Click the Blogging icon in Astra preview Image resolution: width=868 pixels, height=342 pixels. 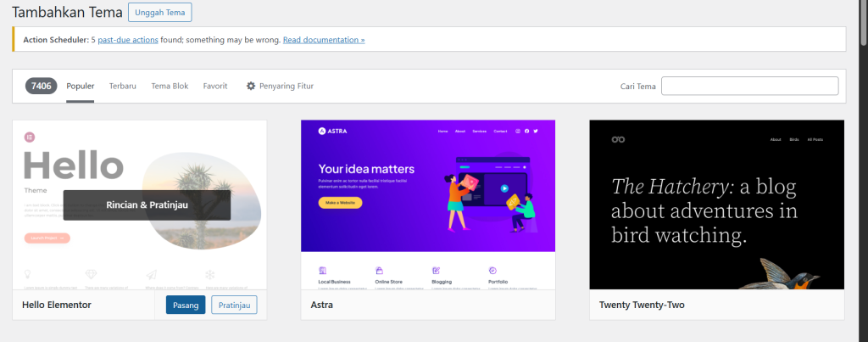click(436, 270)
